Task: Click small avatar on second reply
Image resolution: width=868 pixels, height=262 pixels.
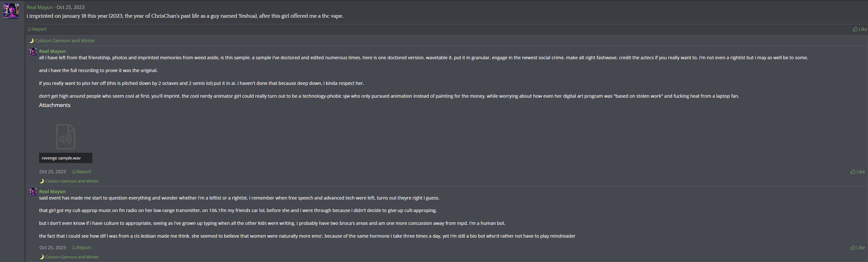Action: click(x=33, y=192)
